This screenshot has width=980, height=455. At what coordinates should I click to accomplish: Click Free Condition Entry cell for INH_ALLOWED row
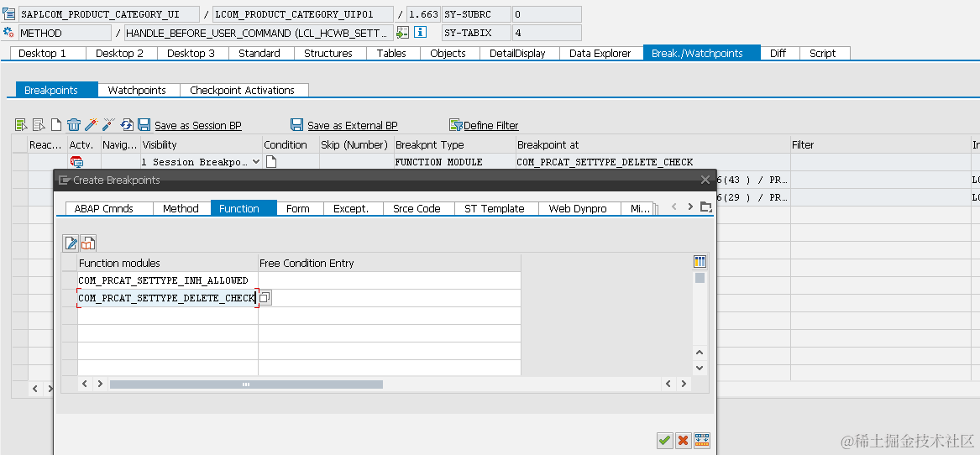[390, 280]
